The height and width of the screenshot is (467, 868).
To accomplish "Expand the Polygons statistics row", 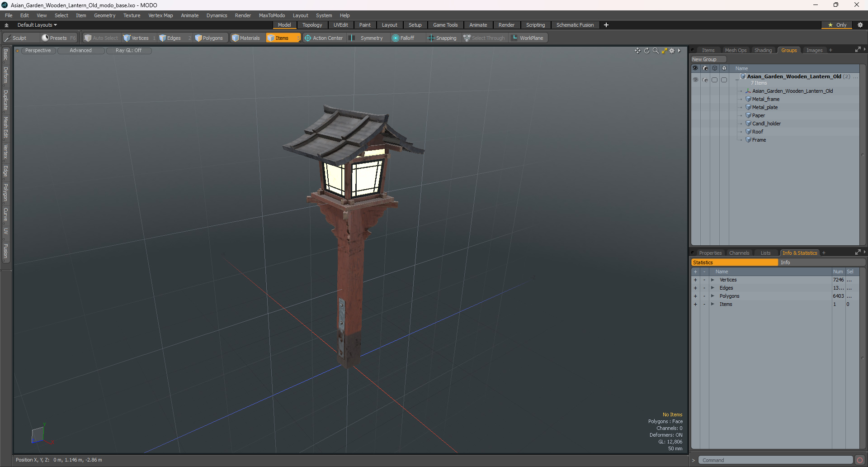I will pos(712,296).
